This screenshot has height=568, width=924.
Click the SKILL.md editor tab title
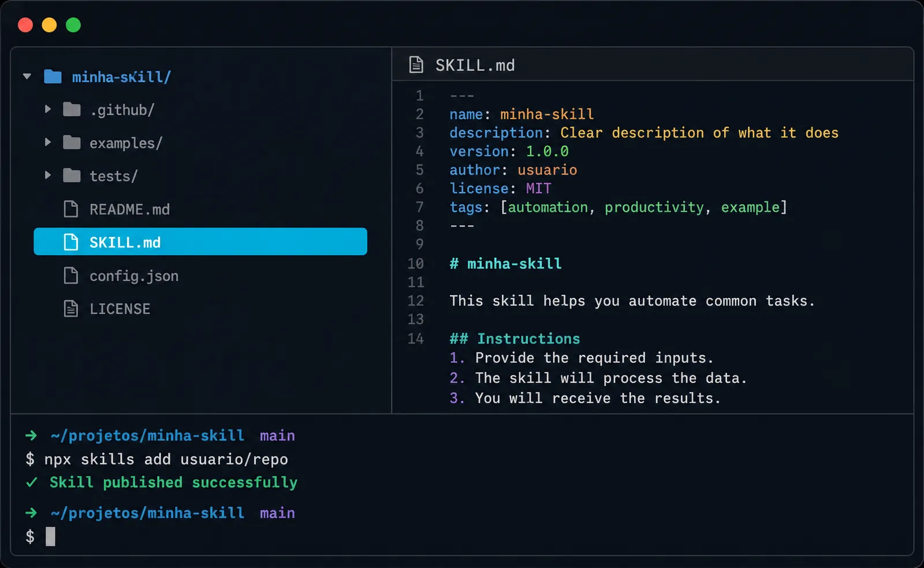pyautogui.click(x=475, y=65)
